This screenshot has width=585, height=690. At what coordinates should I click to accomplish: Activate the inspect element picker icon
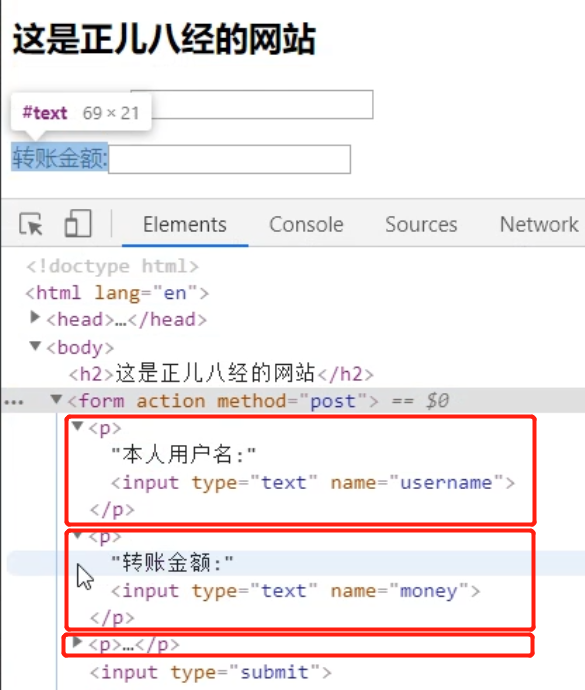pyautogui.click(x=31, y=224)
